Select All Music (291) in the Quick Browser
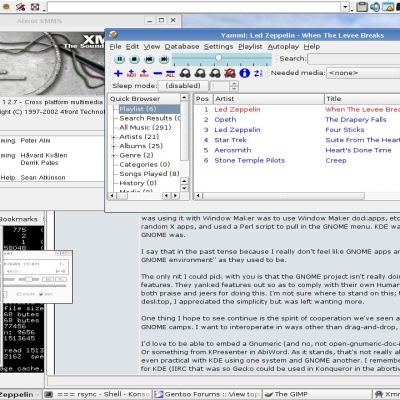 pos(145,127)
